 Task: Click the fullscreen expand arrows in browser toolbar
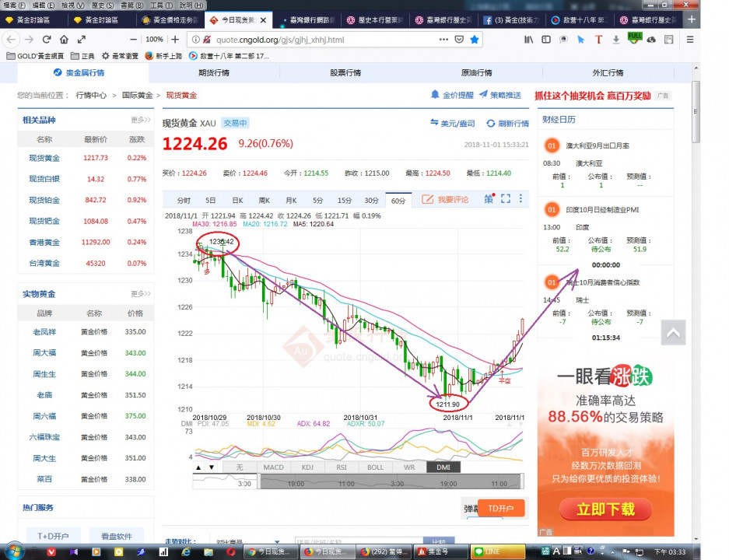tap(82, 40)
